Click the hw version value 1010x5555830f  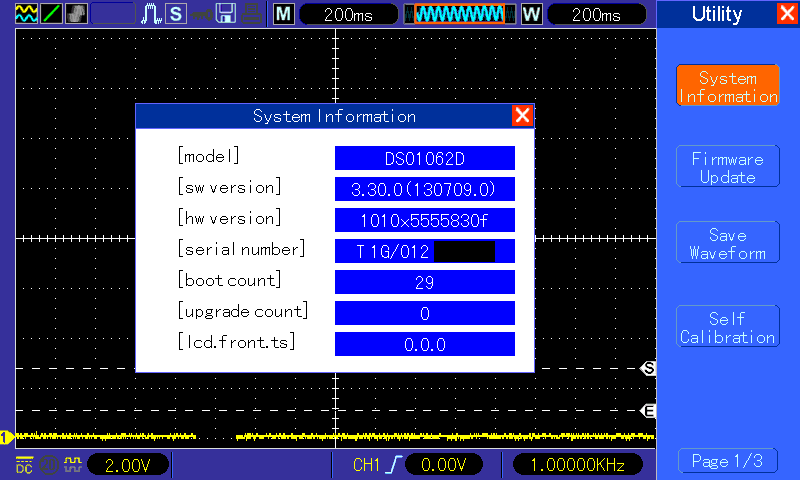(424, 220)
